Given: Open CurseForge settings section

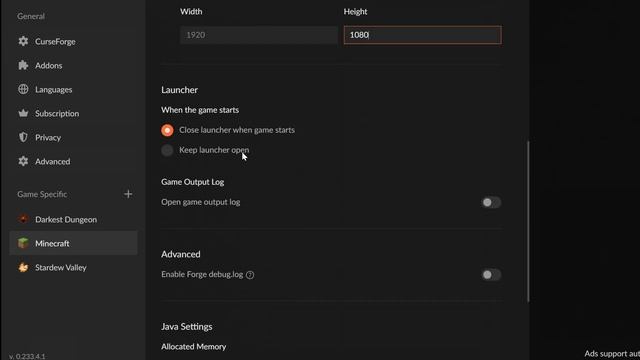Looking at the screenshot, I should 73,41.
